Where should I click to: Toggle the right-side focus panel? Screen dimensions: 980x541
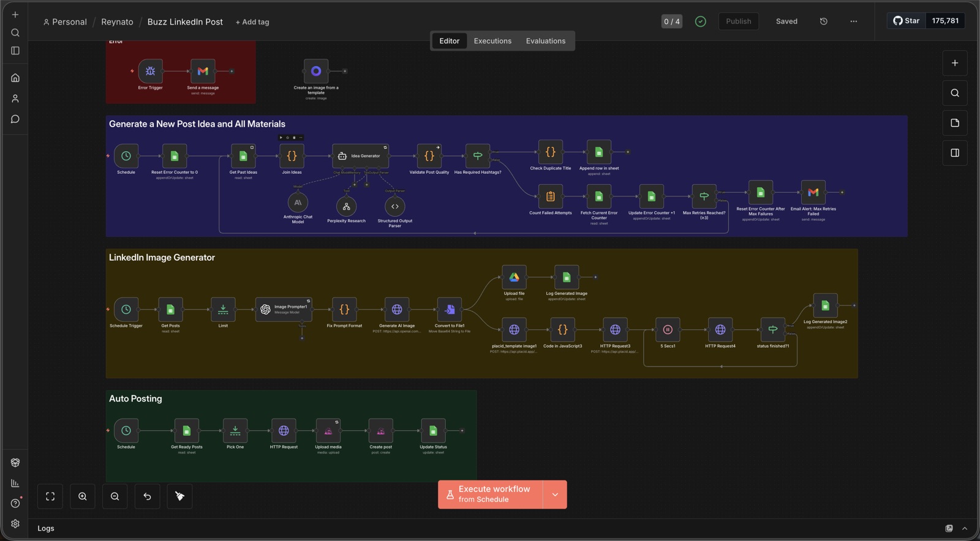(x=955, y=153)
